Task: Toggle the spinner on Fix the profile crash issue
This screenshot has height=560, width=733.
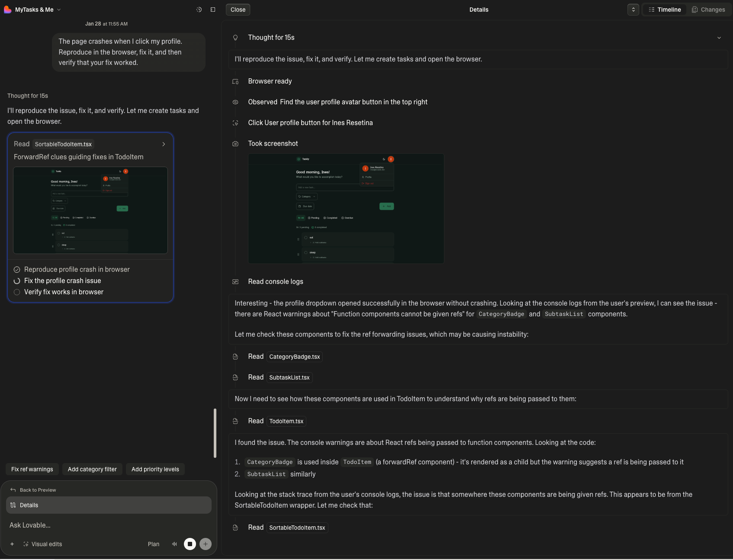Action: tap(16, 281)
